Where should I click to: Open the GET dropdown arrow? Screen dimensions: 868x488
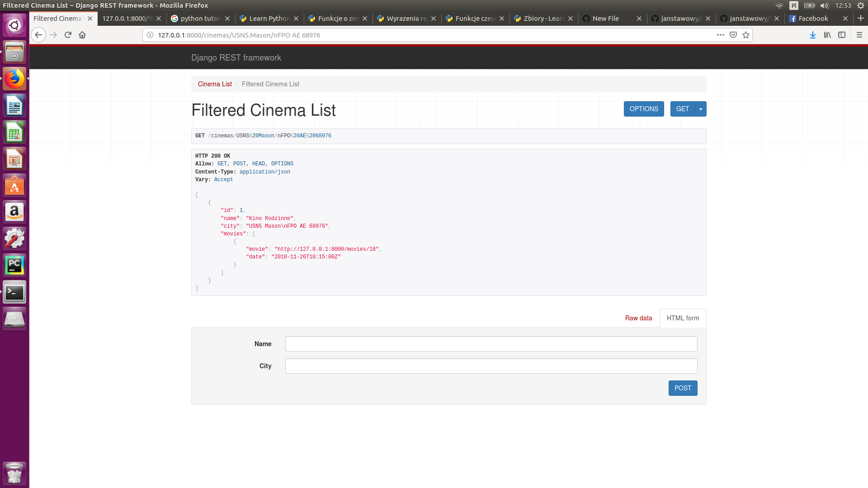[700, 108]
